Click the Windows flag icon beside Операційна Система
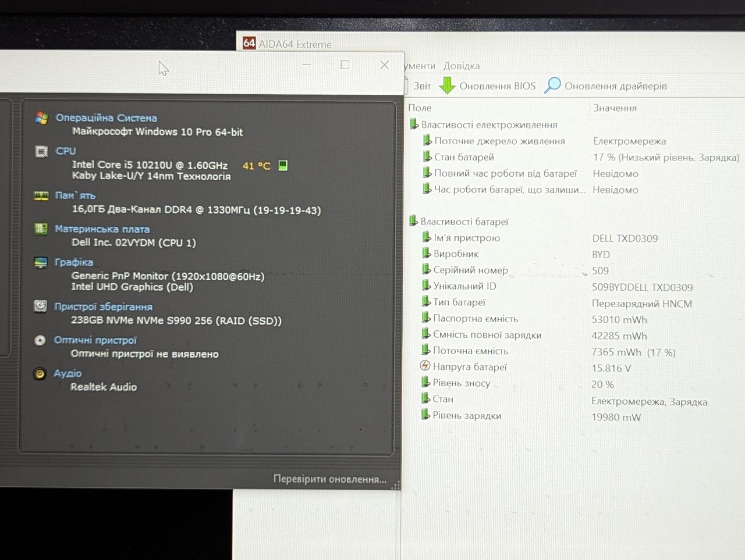 (x=41, y=118)
